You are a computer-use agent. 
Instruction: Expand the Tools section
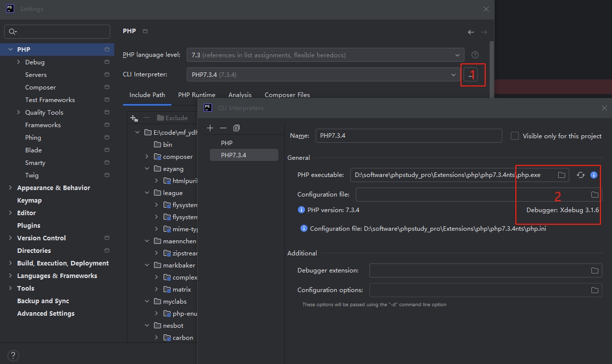11,288
